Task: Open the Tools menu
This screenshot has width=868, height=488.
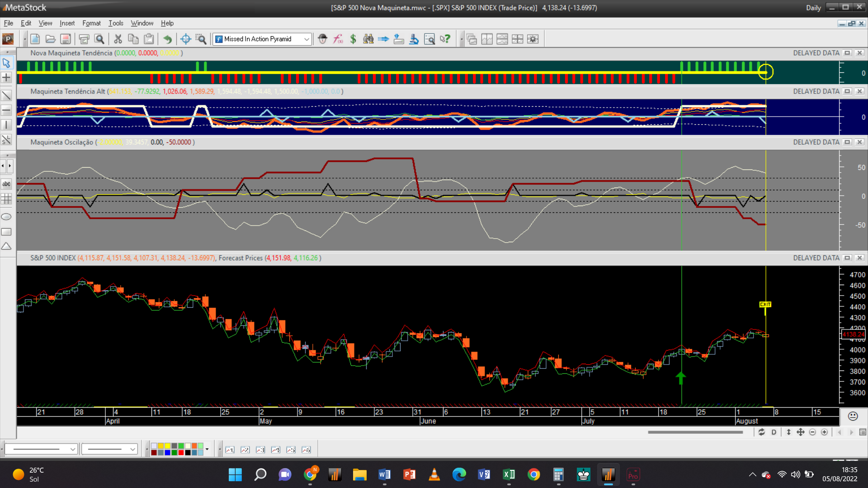Action: pos(116,23)
